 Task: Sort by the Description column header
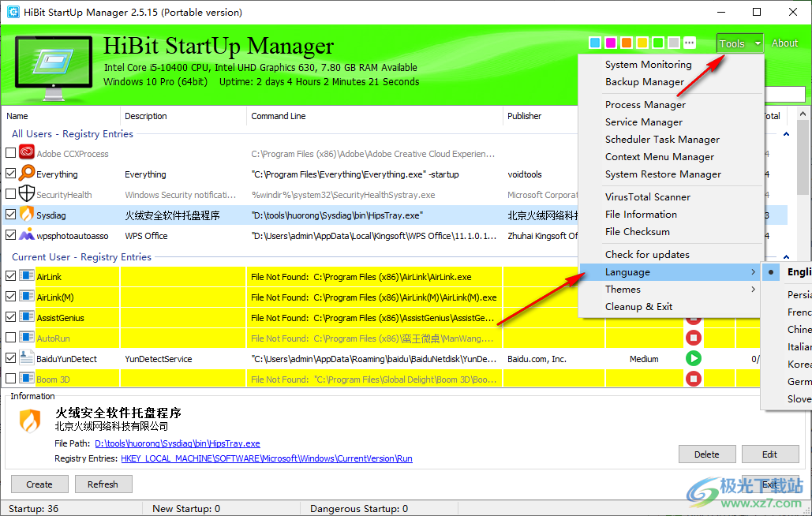pyautogui.click(x=183, y=116)
